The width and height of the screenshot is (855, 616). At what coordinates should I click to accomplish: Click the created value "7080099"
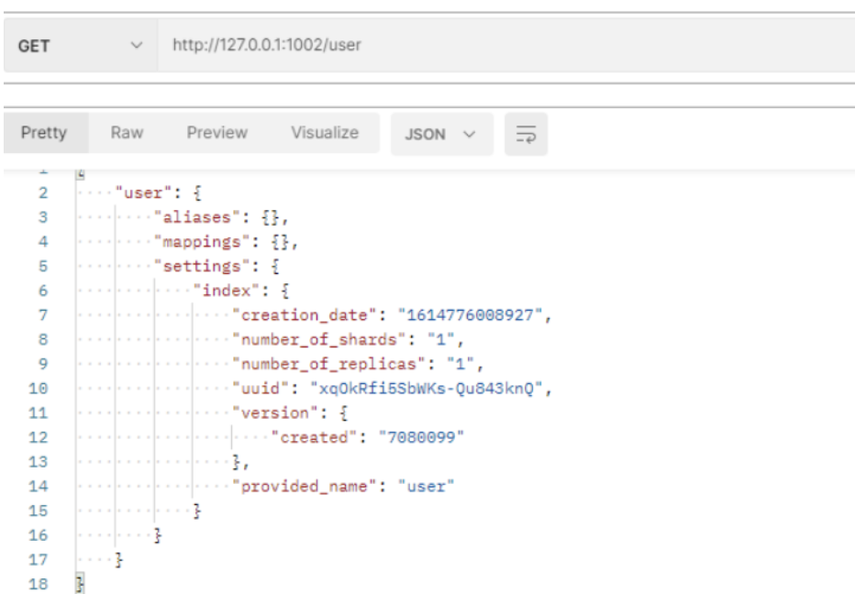tap(422, 437)
